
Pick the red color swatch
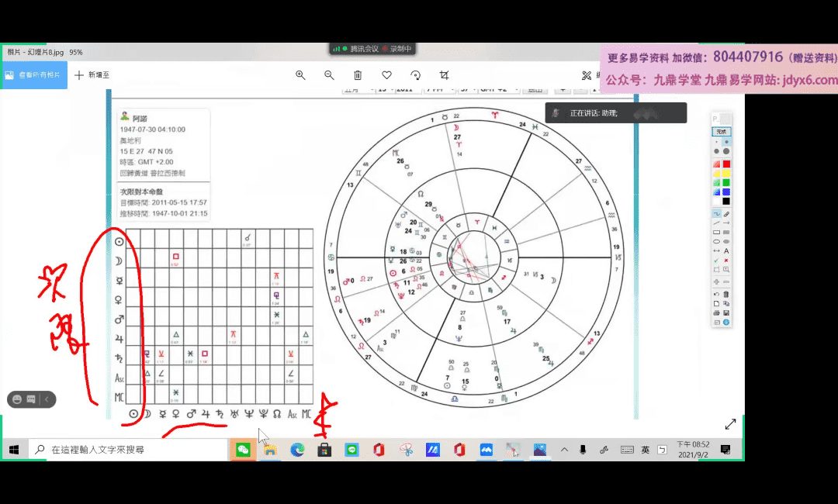tap(726, 164)
